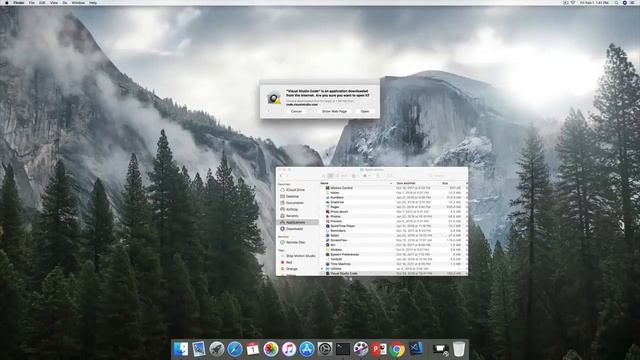Click the help question mark in dialog
Screen dimensions: 640x360
click(269, 111)
